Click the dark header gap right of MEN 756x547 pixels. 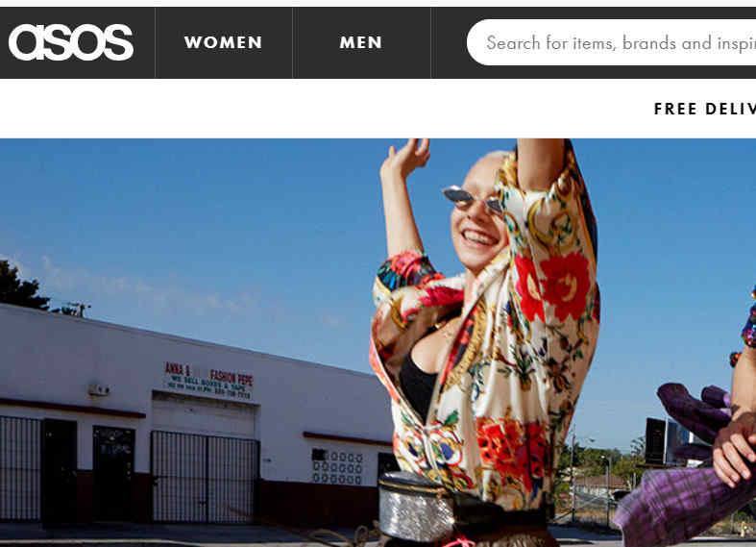(449, 42)
